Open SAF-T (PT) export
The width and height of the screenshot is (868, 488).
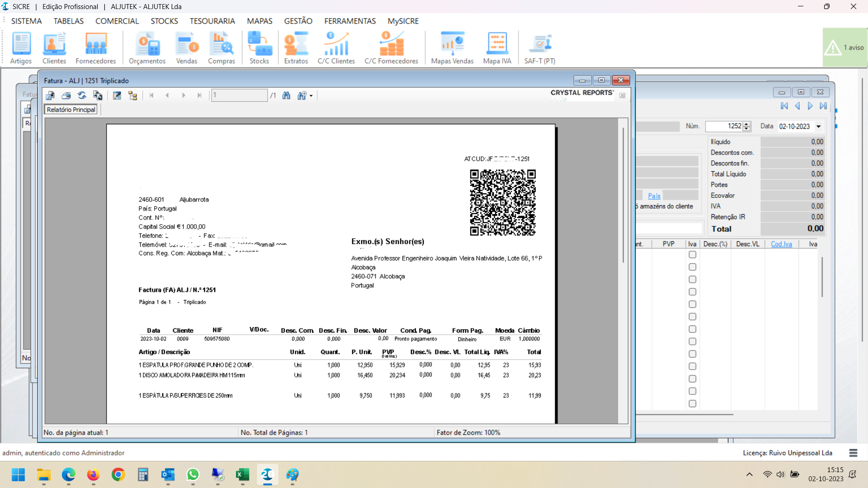(540, 48)
